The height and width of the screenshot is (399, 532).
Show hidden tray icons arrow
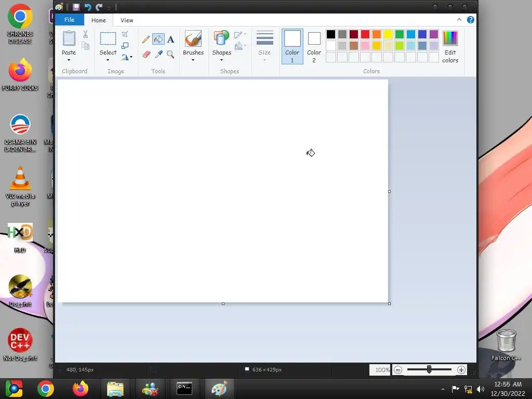[443, 389]
